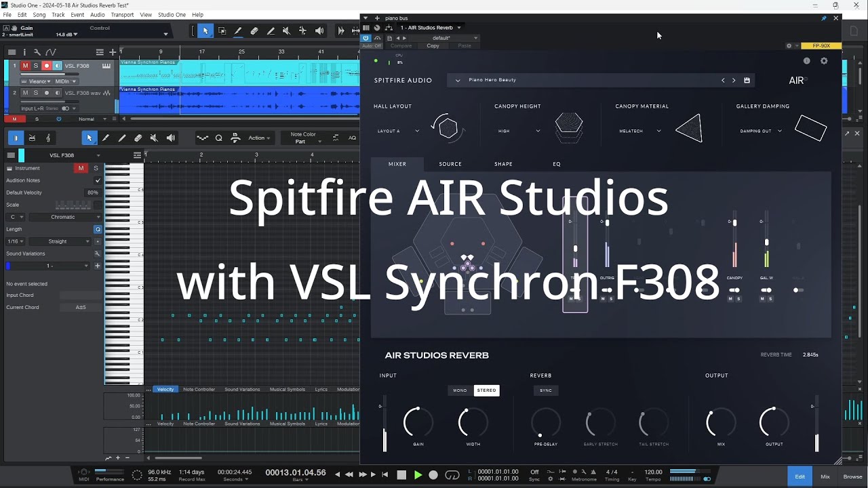Show automation with the curve icon
This screenshot has width=868, height=488.
click(x=50, y=52)
